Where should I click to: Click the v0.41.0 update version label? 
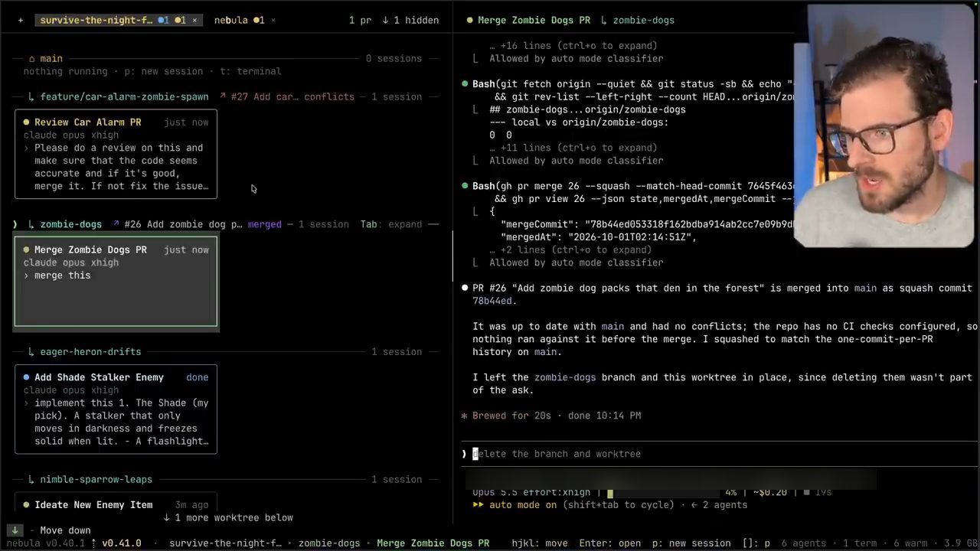pyautogui.click(x=121, y=543)
